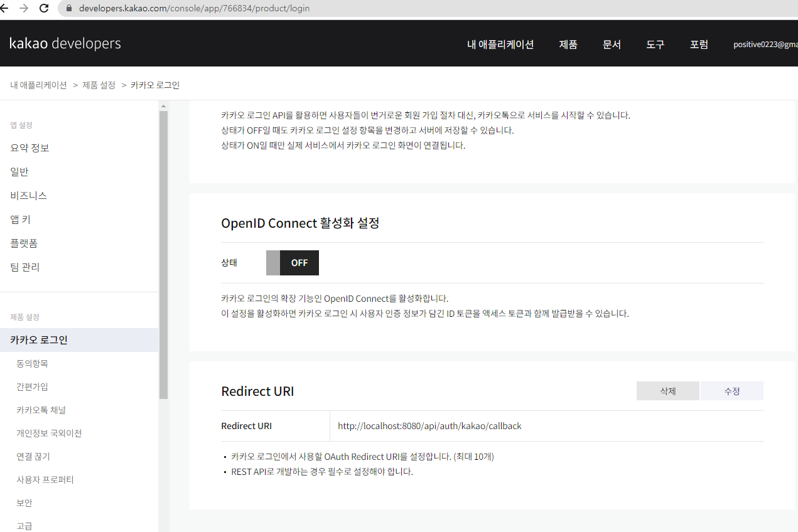The height and width of the screenshot is (532, 798).
Task: Open 동의항목 submenu
Action: 33,363
